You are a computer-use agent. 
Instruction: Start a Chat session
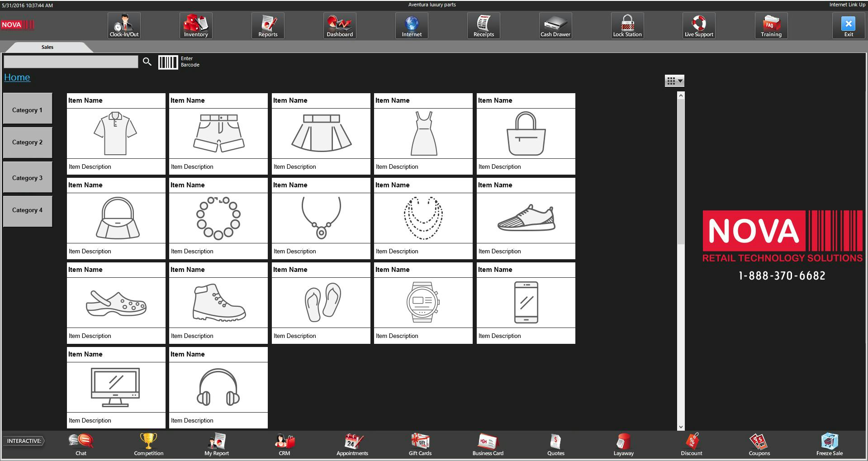click(x=81, y=444)
